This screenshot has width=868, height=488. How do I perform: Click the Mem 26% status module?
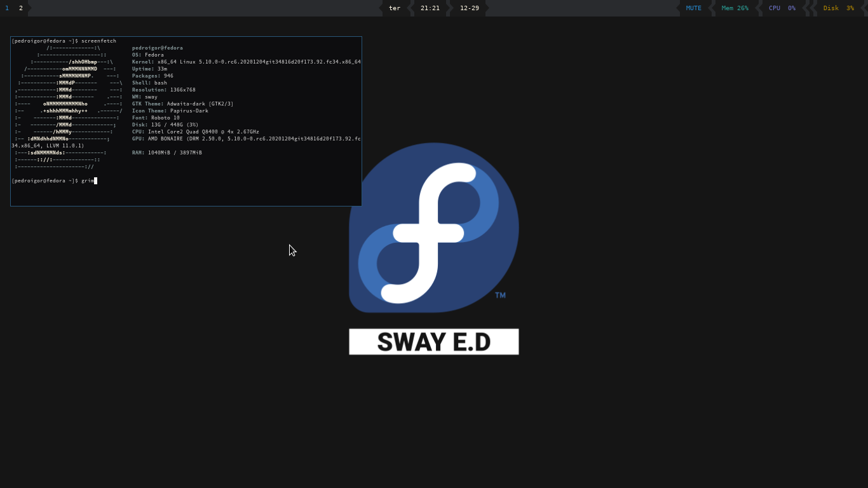click(735, 8)
